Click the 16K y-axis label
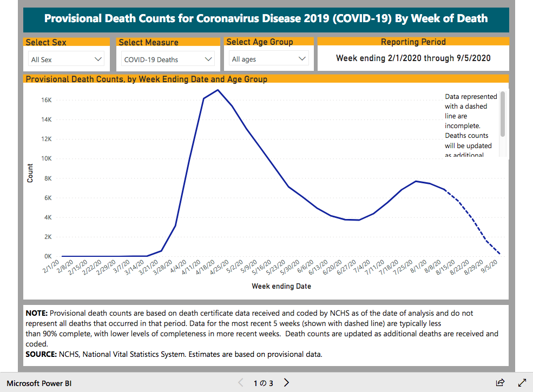Viewport: 533px width, 392px height. (47, 100)
